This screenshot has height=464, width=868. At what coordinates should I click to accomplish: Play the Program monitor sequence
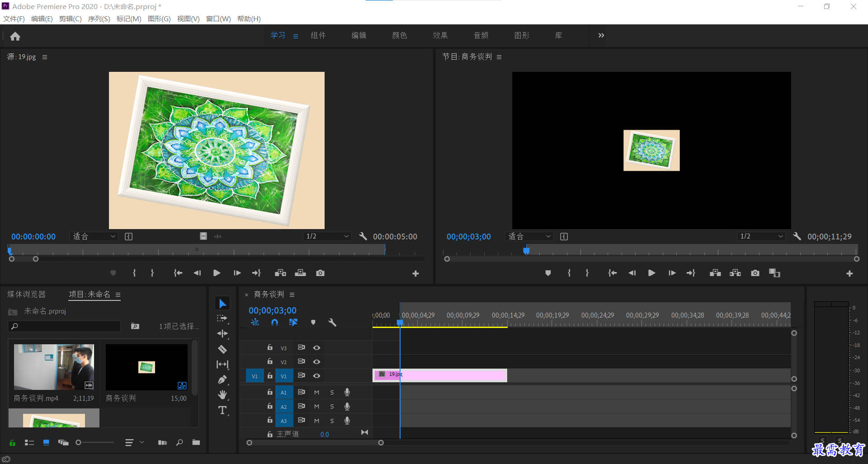pyautogui.click(x=651, y=273)
